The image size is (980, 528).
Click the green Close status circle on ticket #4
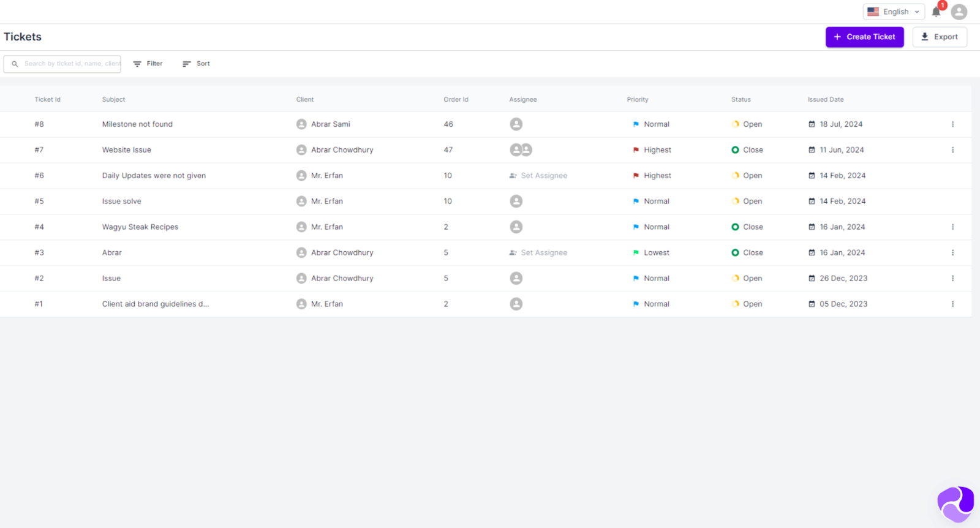pyautogui.click(x=735, y=227)
